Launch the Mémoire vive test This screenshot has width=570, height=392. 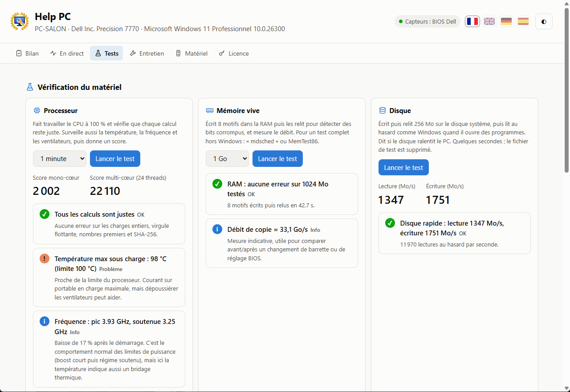click(x=277, y=159)
